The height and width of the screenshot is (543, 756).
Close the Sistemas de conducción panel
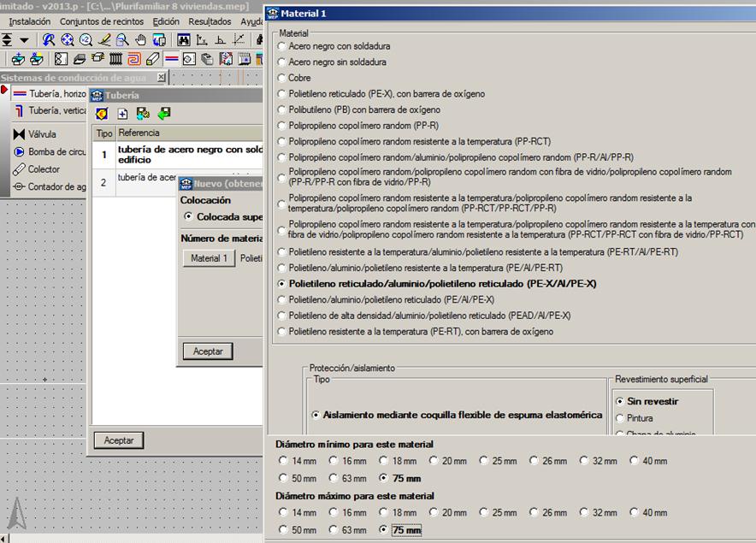click(162, 78)
